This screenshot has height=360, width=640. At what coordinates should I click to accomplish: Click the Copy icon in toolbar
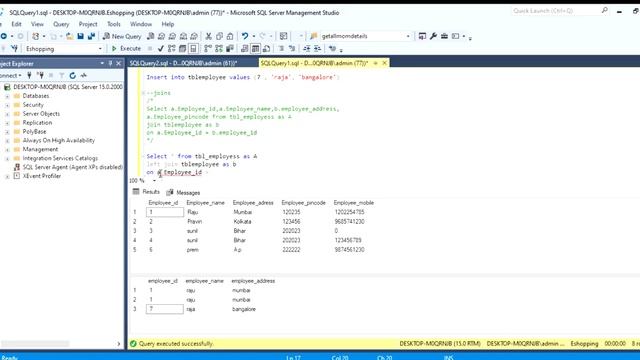(x=220, y=36)
